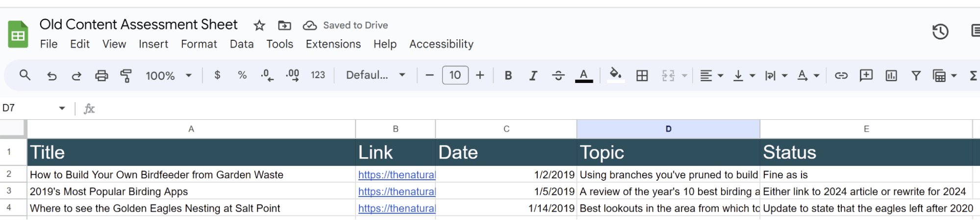Screen dimensions: 980x220
Task: Expand the Default font dropdown
Action: 376,76
